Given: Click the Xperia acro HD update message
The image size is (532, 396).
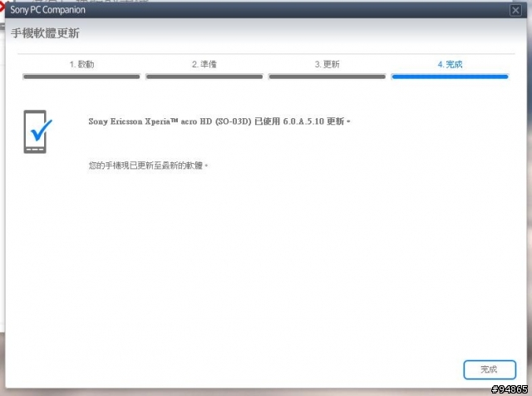Looking at the screenshot, I should (219, 121).
